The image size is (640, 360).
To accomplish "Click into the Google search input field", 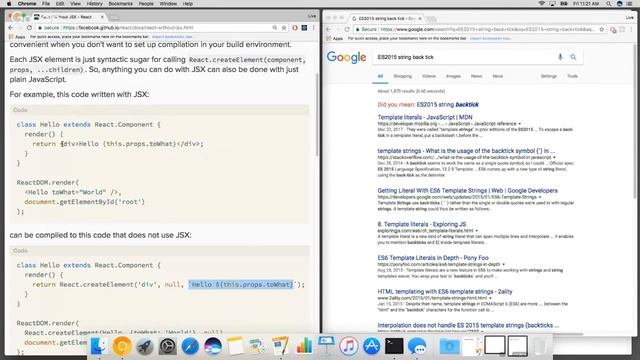I will (464, 57).
